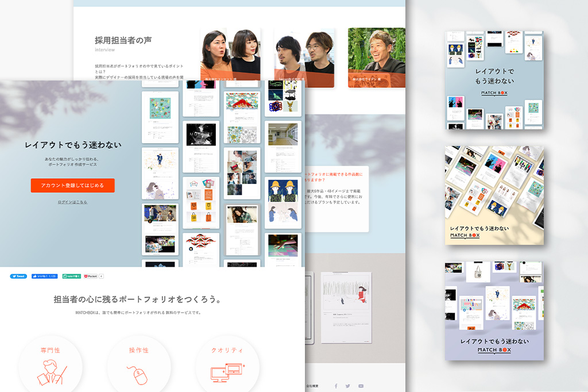Select the cream-yellow MATCHBOX banner
This screenshot has width=588, height=392.
pos(494,195)
